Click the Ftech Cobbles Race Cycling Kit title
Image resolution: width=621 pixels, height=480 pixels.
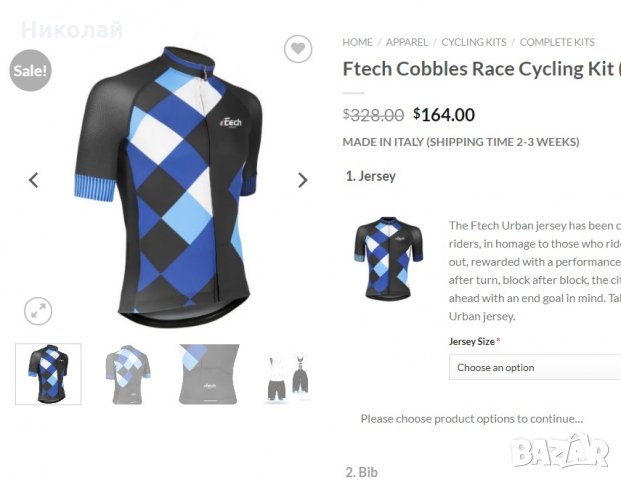482,69
